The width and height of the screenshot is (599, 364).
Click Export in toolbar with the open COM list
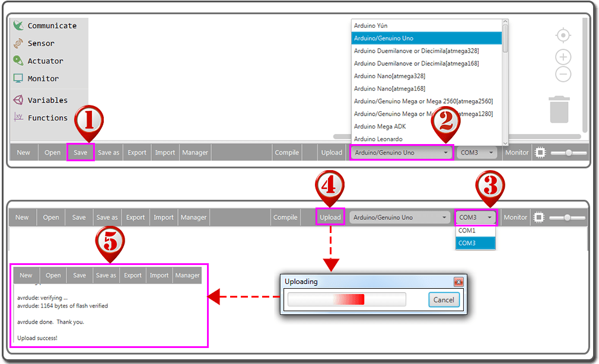[135, 218]
